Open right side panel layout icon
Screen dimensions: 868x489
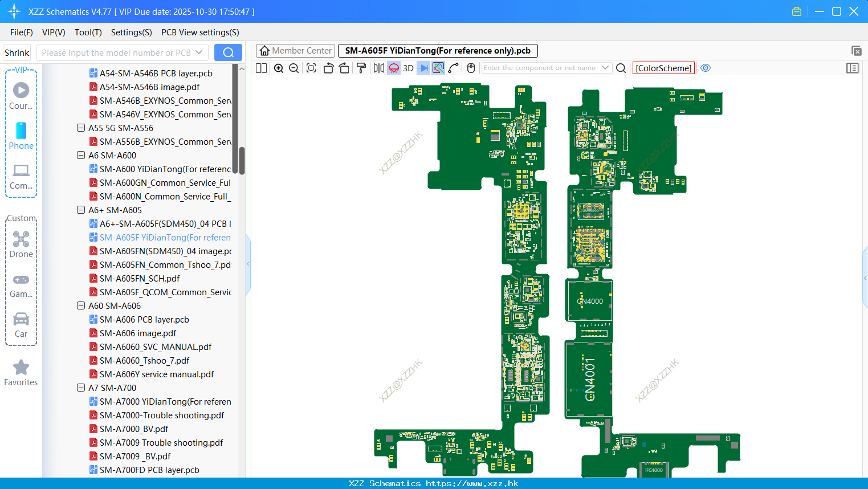coord(853,68)
